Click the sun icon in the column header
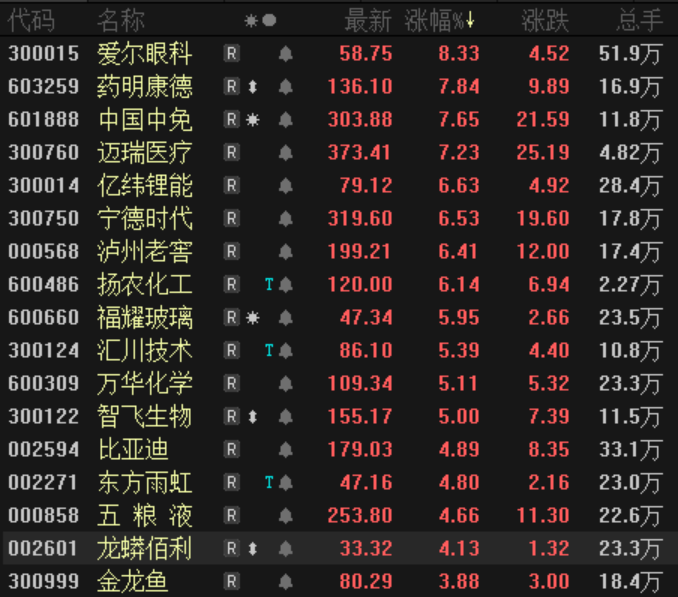The height and width of the screenshot is (597, 678). [x=251, y=20]
